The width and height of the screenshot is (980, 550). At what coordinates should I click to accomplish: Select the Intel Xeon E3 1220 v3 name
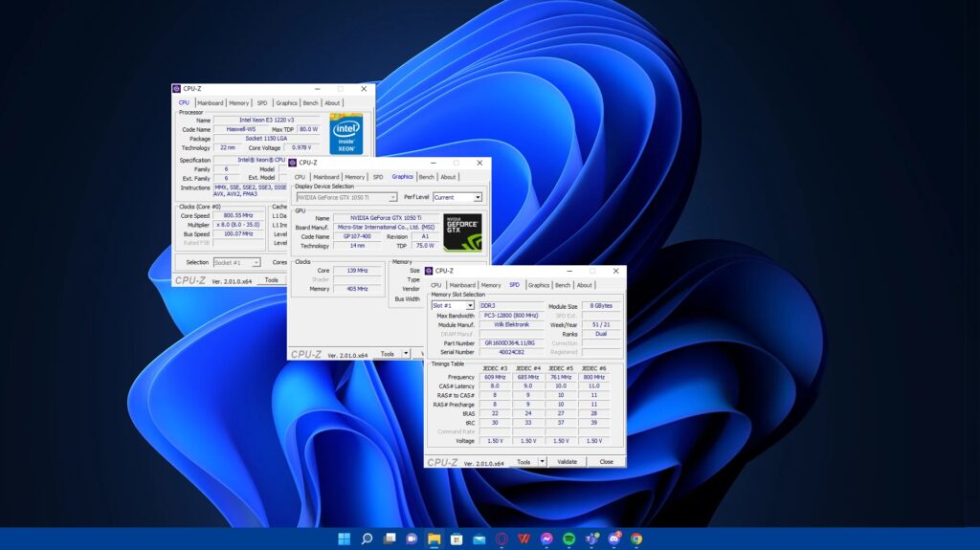266,120
